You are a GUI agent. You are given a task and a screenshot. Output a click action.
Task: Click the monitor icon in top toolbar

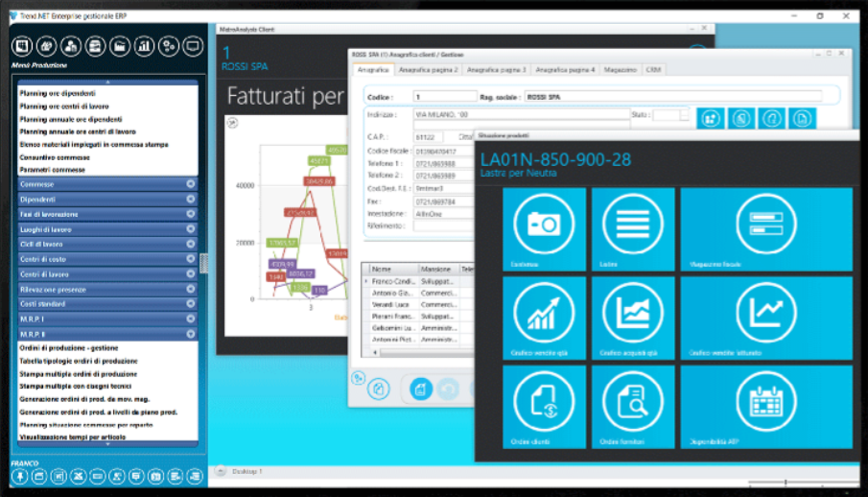(193, 45)
